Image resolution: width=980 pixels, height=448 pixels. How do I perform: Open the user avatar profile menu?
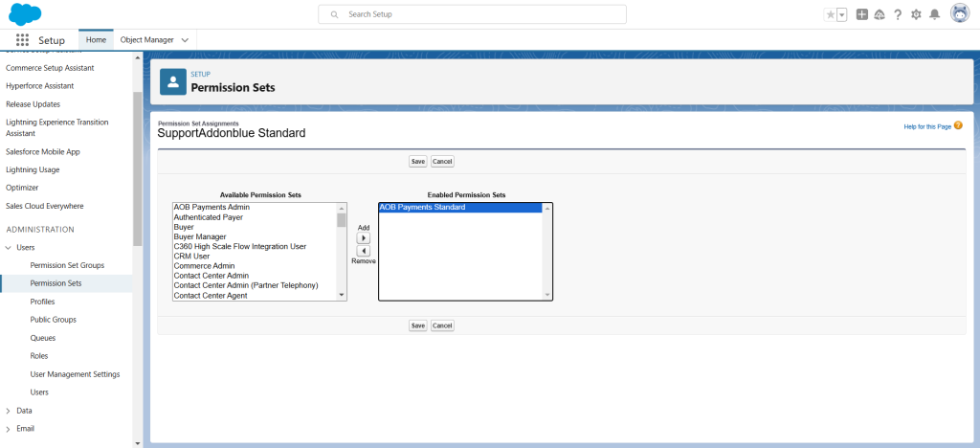point(960,13)
